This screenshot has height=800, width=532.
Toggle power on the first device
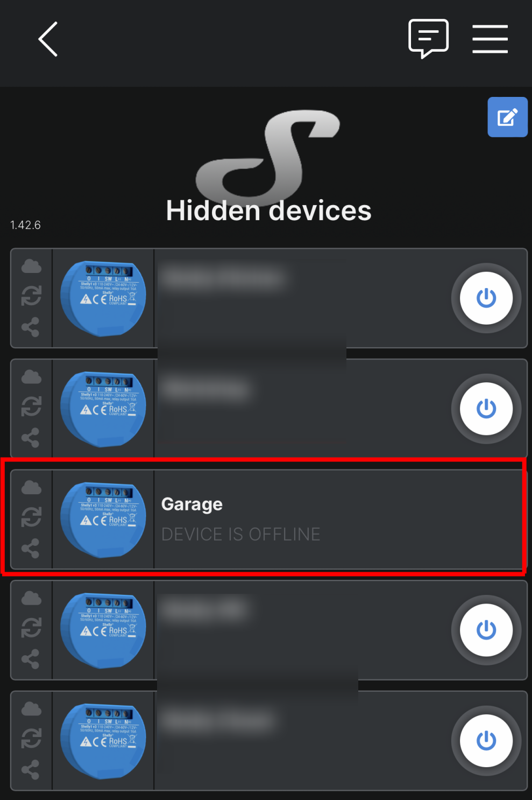pos(486,298)
